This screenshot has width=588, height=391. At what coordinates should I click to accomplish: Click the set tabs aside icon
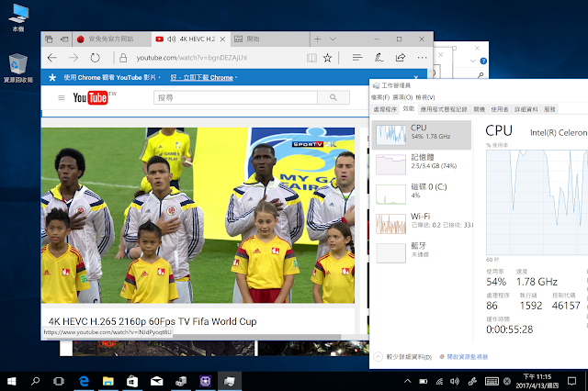(x=64, y=39)
